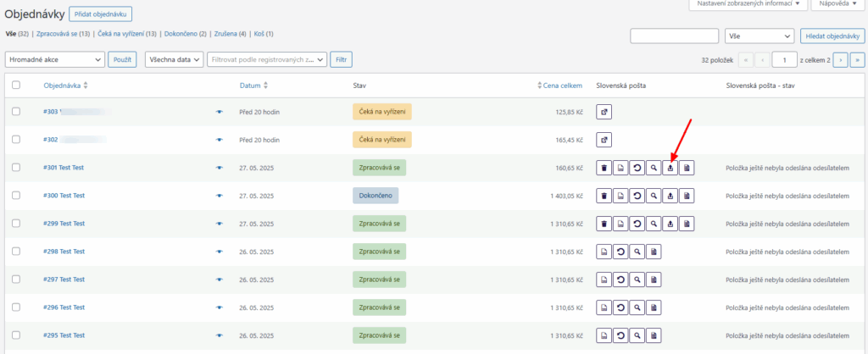This screenshot has height=354, width=868.
Task: Click the Použít apply button
Action: pos(122,60)
